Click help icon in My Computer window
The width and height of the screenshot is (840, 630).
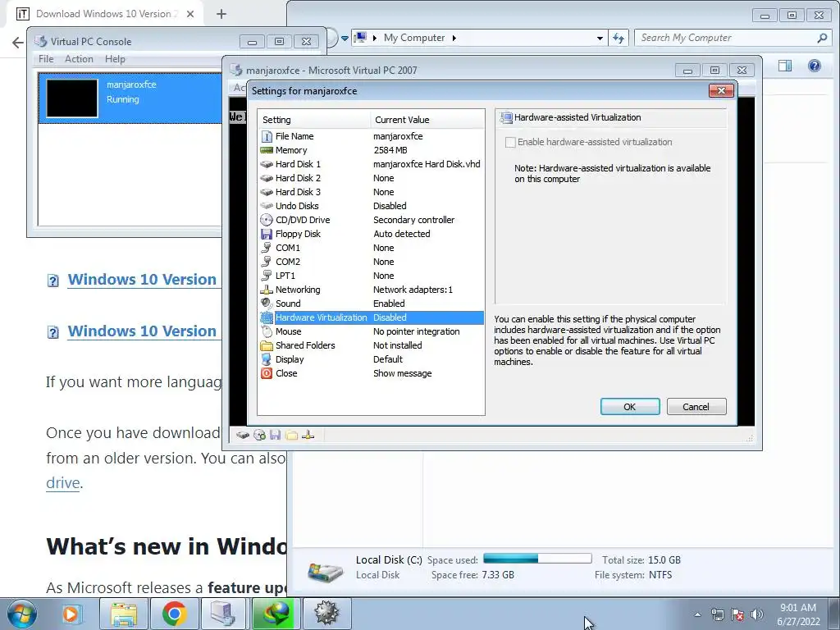(x=815, y=66)
